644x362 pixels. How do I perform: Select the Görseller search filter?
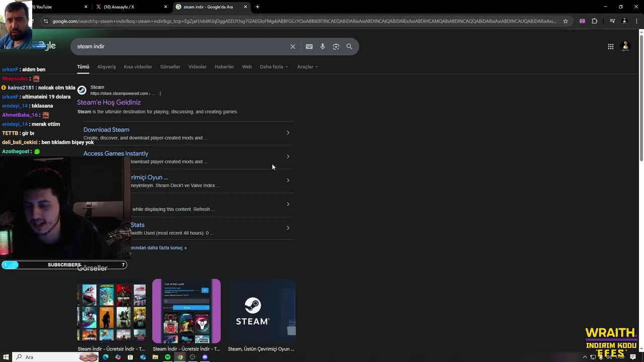pyautogui.click(x=170, y=67)
